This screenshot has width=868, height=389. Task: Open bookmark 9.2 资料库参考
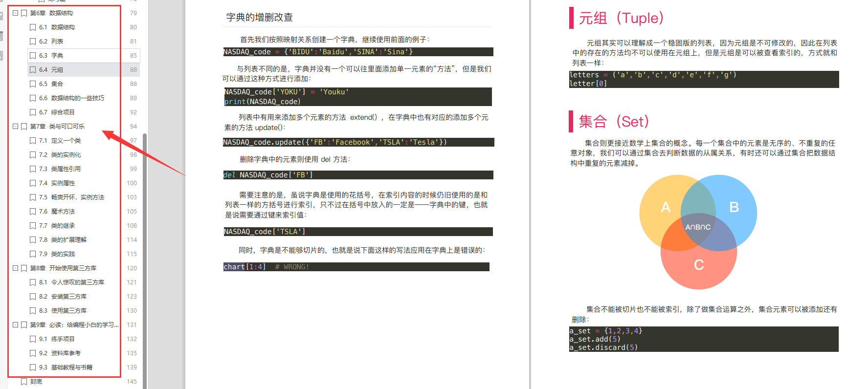(60, 353)
